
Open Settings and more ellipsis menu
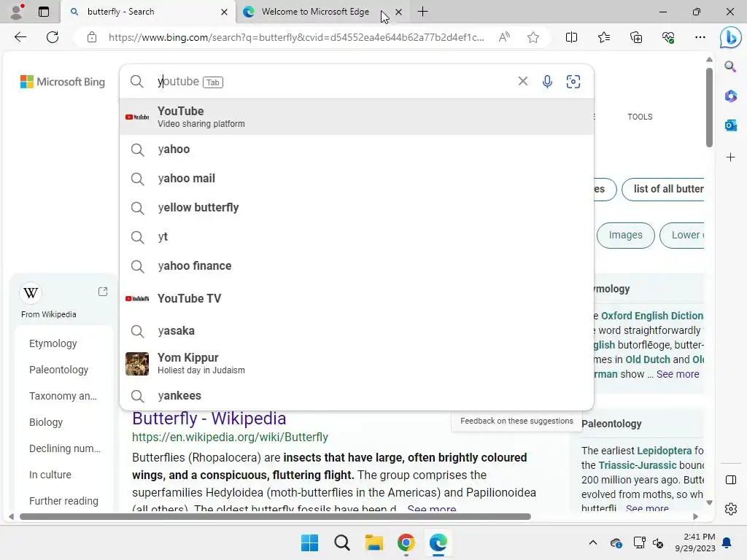tap(700, 37)
